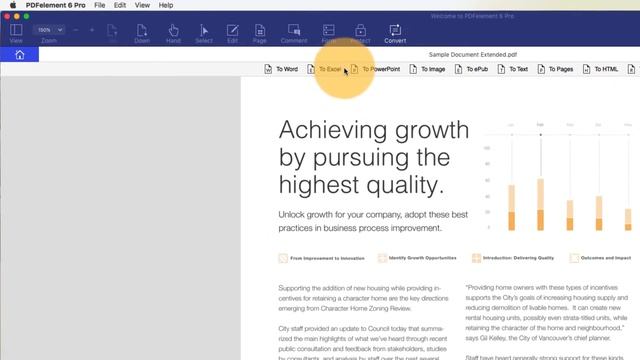This screenshot has width=640, height=360.
Task: Convert document To PowerPoint
Action: 375,69
